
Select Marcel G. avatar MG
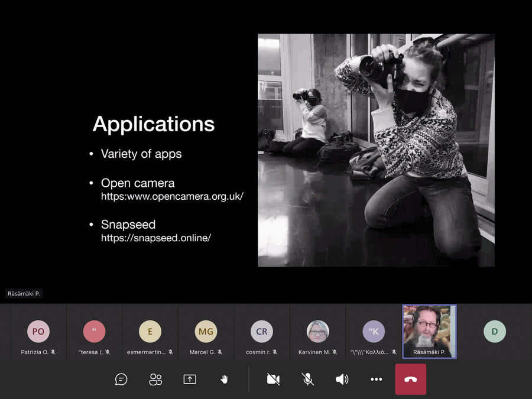point(206,332)
